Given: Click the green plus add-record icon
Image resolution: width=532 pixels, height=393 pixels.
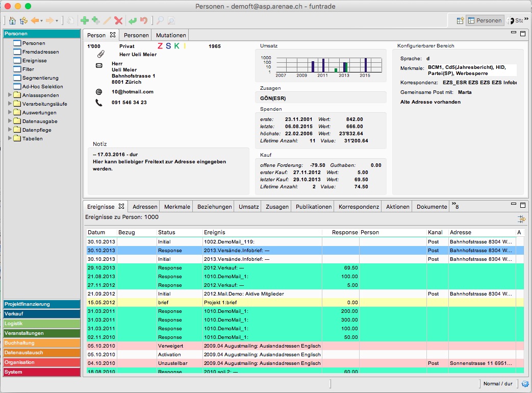Looking at the screenshot, I should click(x=85, y=21).
